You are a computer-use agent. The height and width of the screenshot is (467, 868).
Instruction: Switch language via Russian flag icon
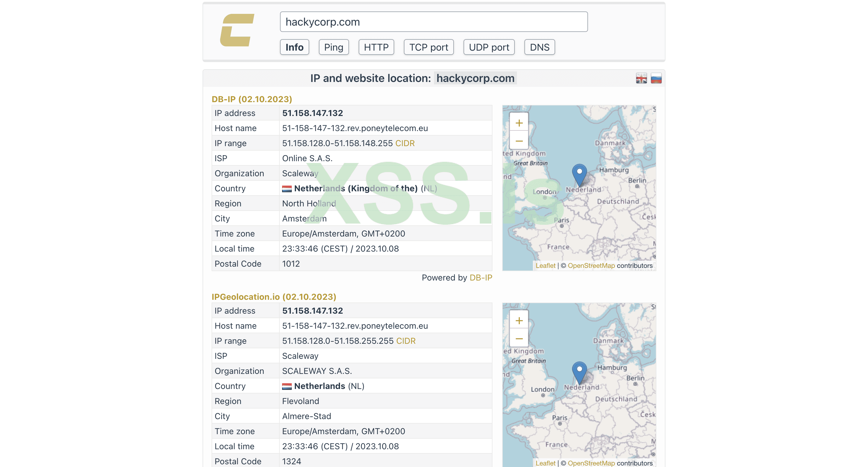pos(656,79)
